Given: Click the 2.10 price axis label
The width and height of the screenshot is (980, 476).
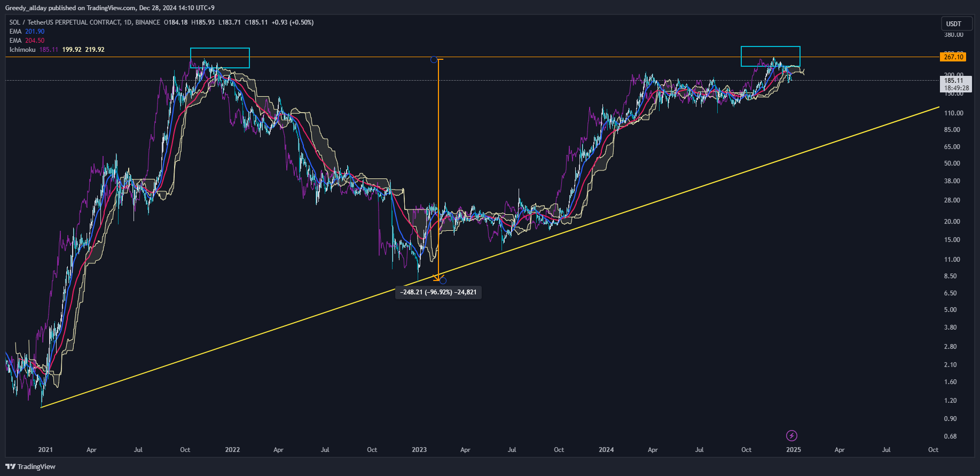Looking at the screenshot, I should 951,365.
